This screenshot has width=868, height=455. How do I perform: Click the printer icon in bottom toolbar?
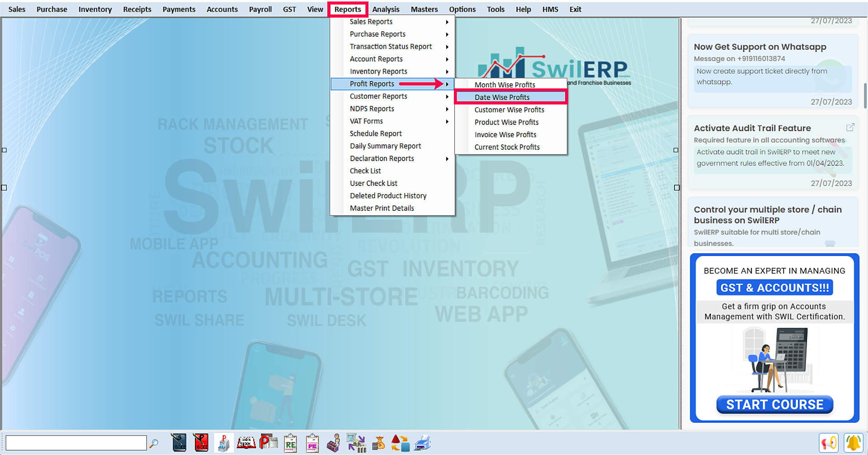[x=423, y=443]
